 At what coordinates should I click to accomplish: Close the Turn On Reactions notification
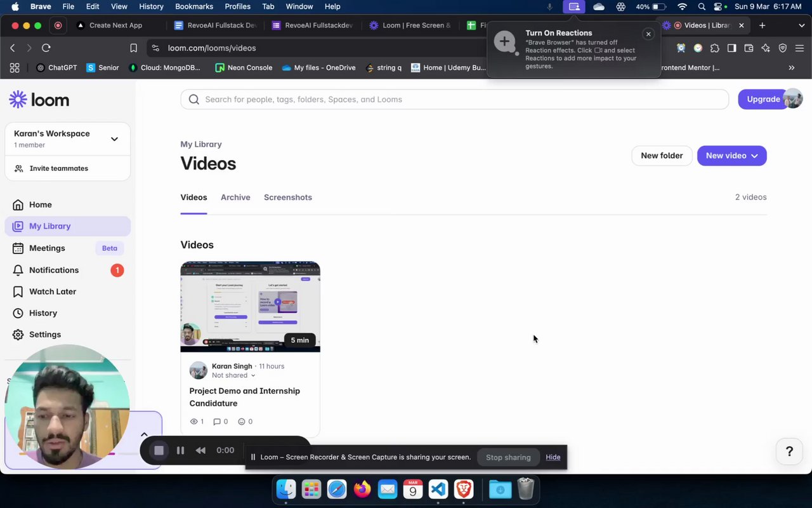648,34
